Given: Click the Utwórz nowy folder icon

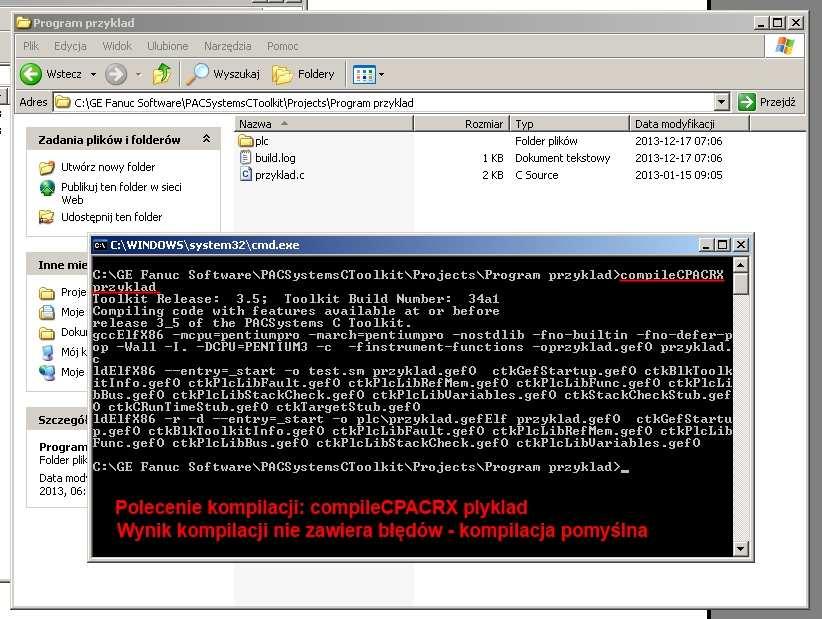Looking at the screenshot, I should click(x=47, y=167).
